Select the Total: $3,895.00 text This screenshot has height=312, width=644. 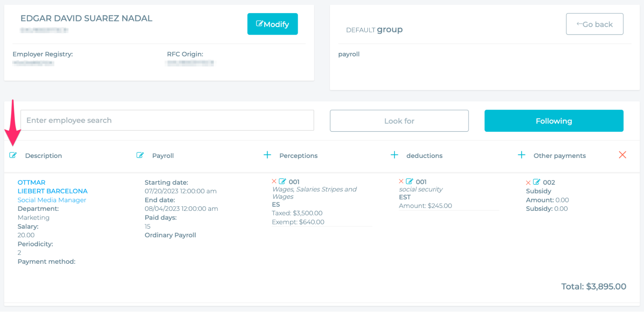point(594,287)
